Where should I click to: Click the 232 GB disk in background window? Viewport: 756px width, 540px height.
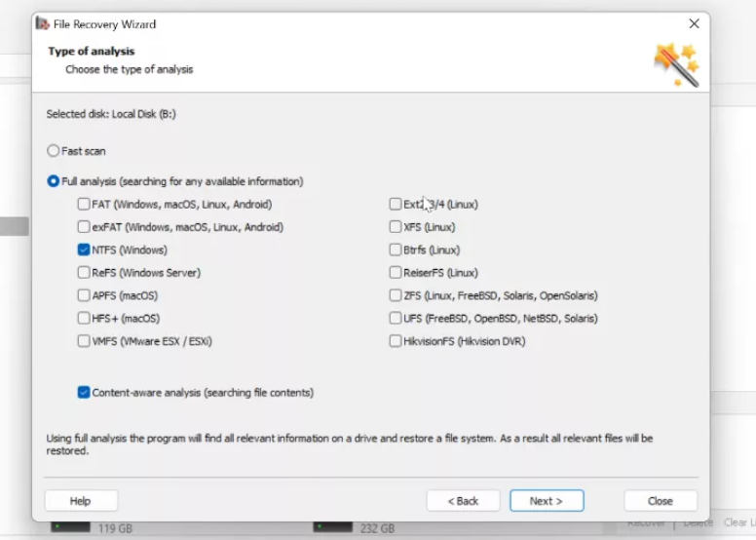tap(354, 528)
